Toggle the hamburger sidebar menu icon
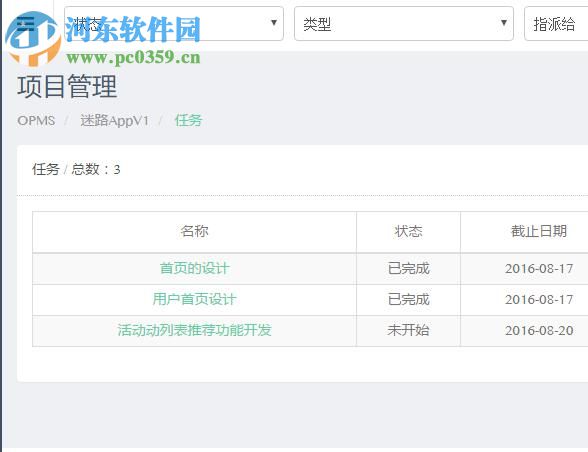 click(26, 23)
